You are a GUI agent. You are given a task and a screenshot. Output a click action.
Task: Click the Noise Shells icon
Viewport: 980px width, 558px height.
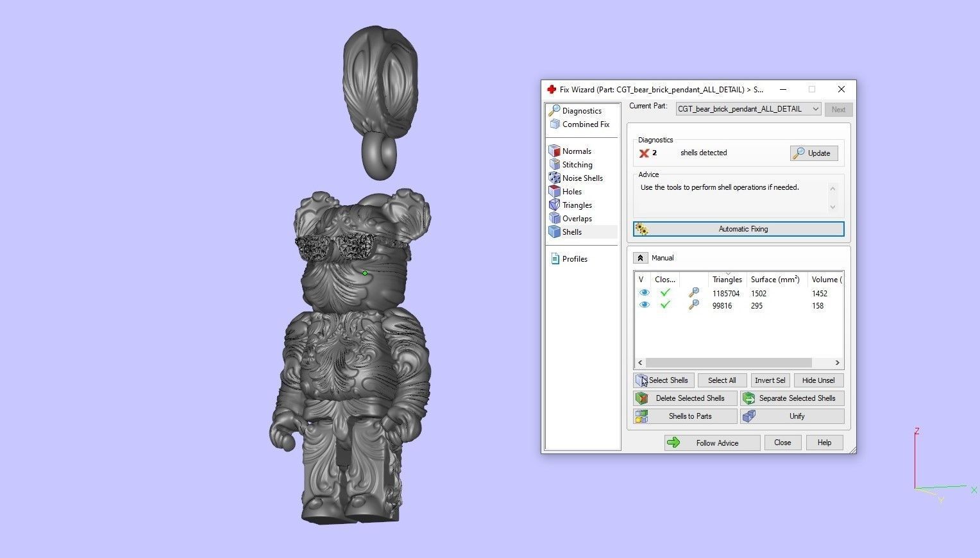click(555, 178)
